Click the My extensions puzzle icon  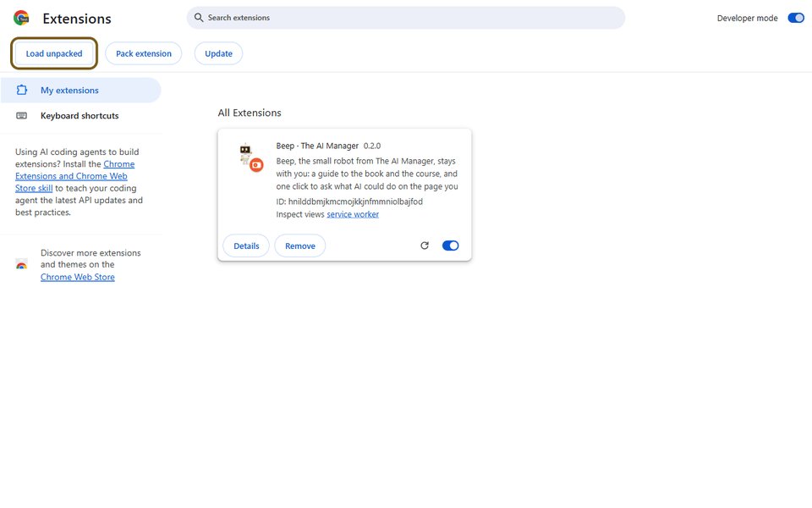tap(22, 91)
